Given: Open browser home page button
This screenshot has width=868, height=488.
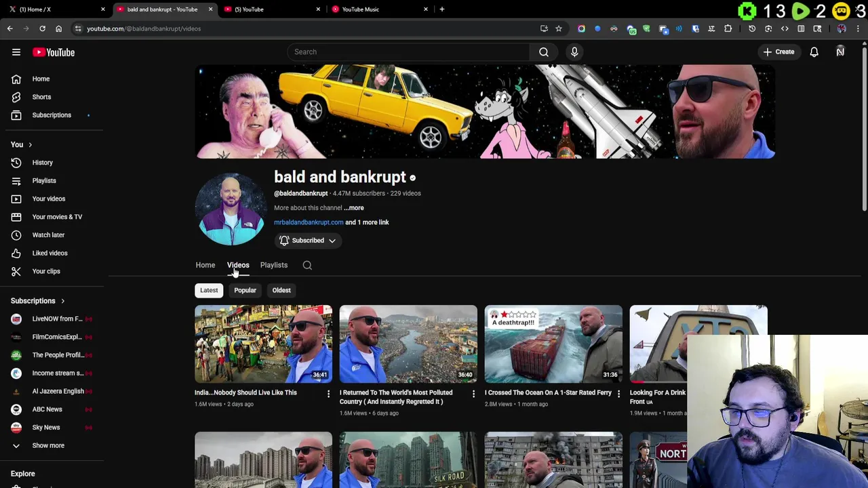Looking at the screenshot, I should point(58,28).
